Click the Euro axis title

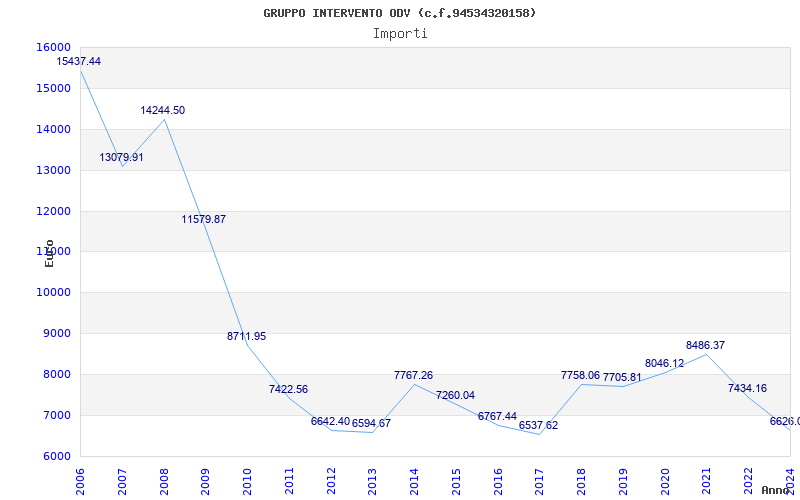[49, 254]
